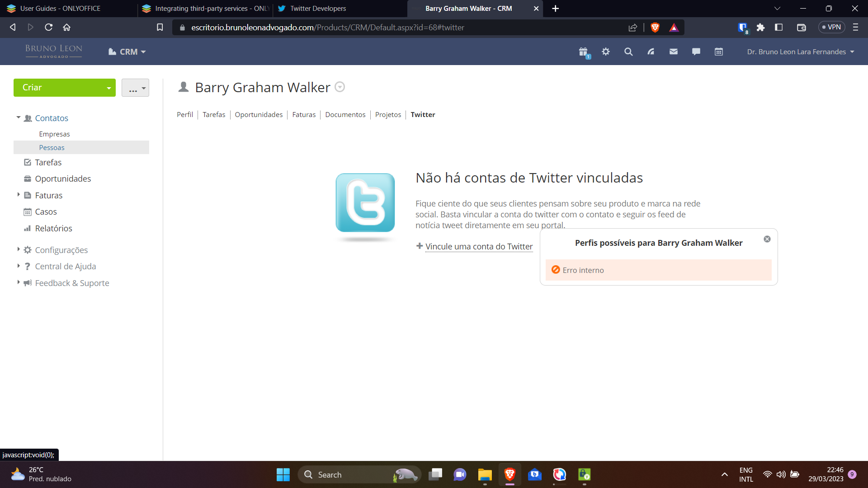Switch to the Documentos tab
Screen dimensions: 868x488
click(x=345, y=115)
